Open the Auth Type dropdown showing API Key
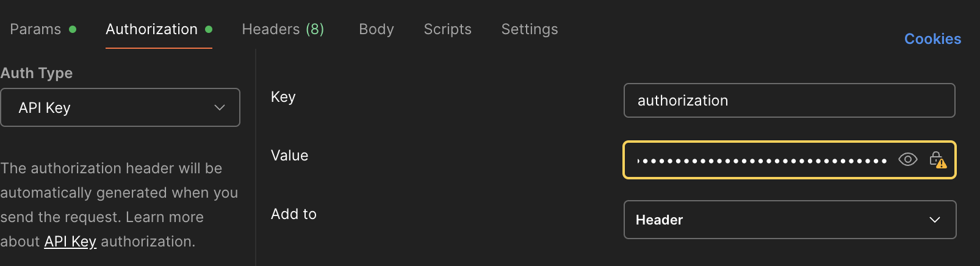 click(120, 108)
